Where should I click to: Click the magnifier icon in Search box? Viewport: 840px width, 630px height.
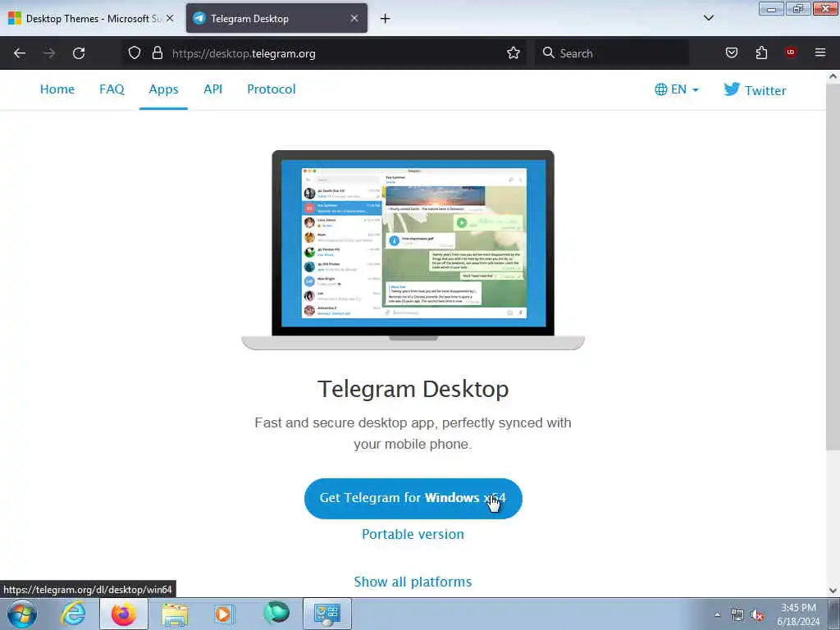coord(548,53)
